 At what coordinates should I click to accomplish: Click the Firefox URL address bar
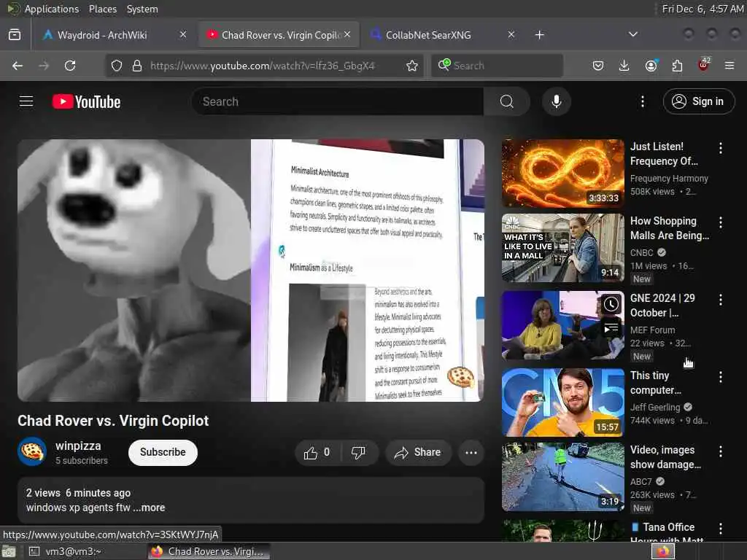coord(263,66)
